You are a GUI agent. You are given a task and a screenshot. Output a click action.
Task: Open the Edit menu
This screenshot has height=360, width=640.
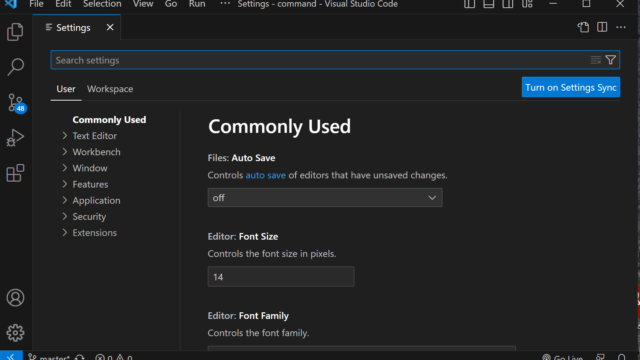click(63, 4)
